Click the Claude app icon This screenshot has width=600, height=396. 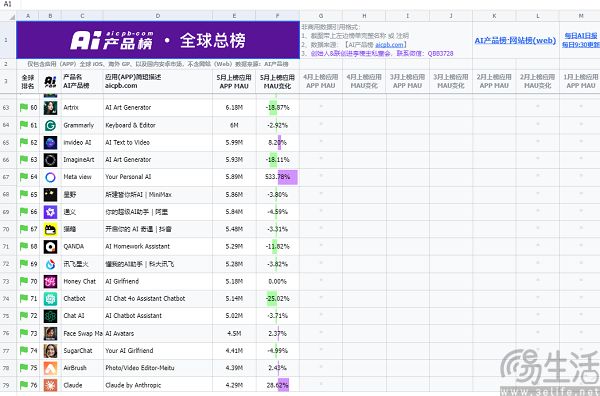pos(50,385)
